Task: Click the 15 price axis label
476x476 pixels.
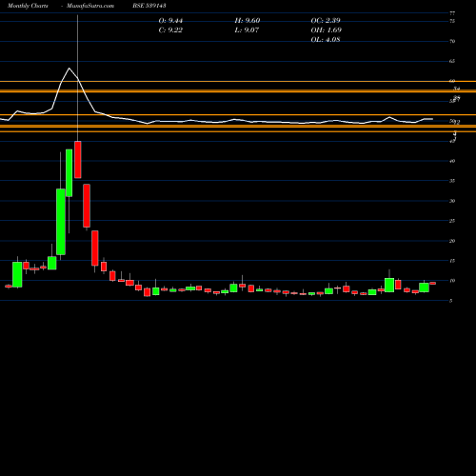Action: 452,261
